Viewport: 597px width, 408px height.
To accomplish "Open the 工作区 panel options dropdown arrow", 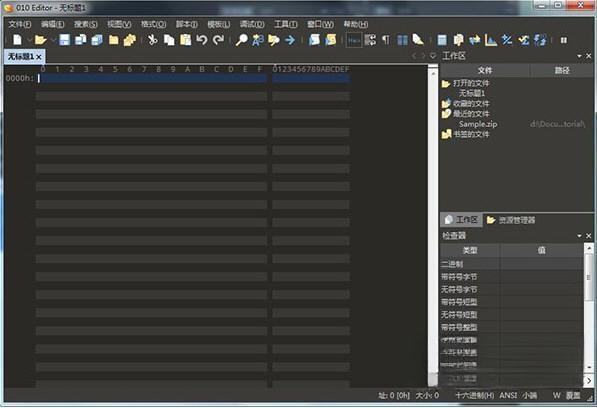I will 579,56.
